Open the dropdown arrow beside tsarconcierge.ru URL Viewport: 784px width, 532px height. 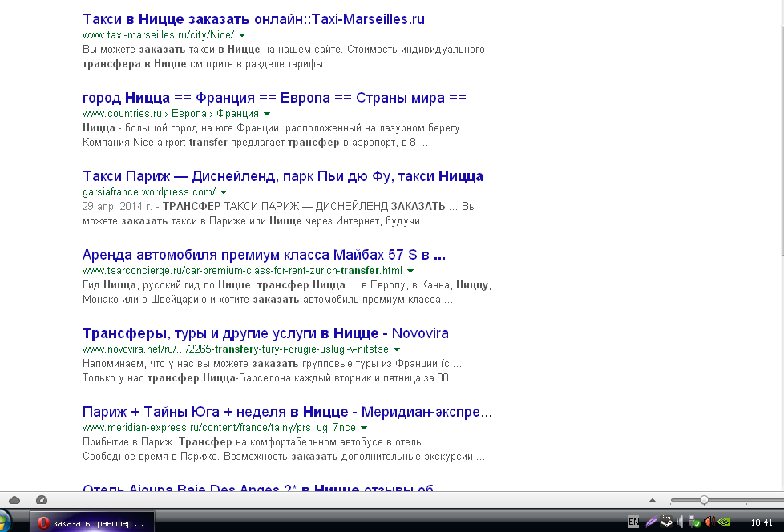point(410,271)
